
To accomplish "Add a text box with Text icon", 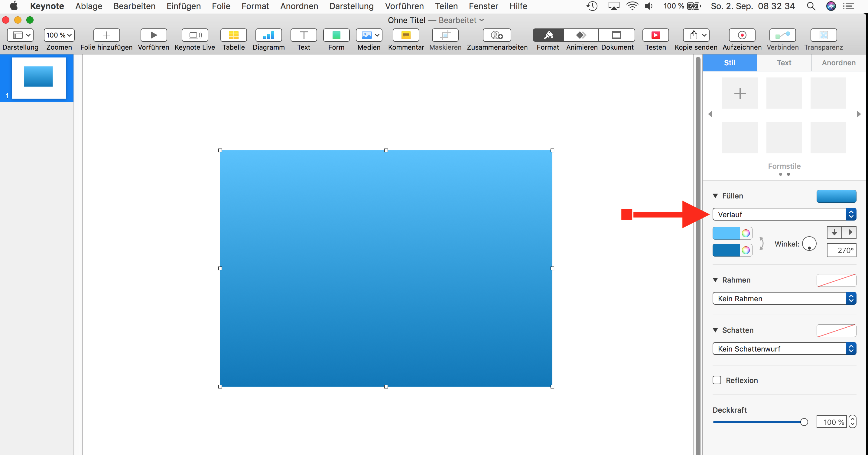I will click(x=303, y=35).
